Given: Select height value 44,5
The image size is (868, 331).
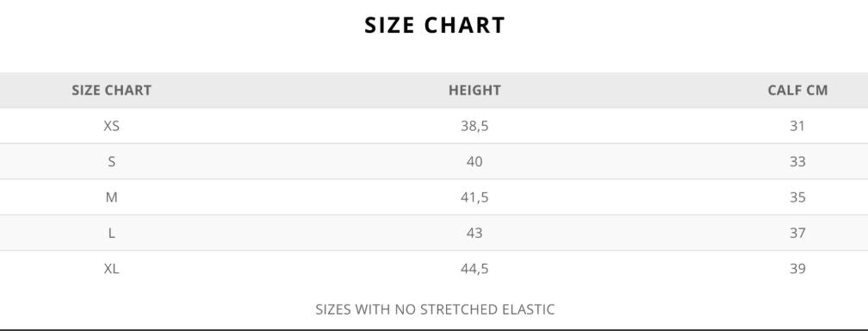Looking at the screenshot, I should click(474, 270).
